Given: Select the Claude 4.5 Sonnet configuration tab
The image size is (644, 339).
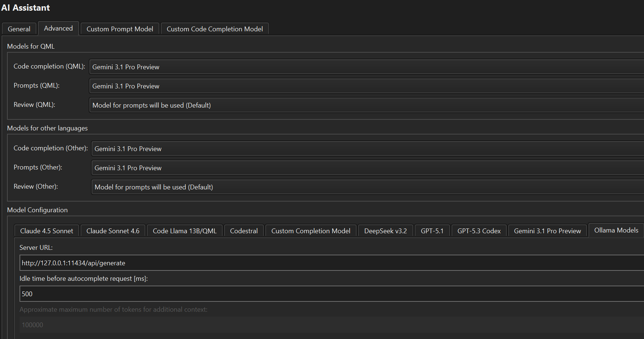Looking at the screenshot, I should click(x=47, y=231).
